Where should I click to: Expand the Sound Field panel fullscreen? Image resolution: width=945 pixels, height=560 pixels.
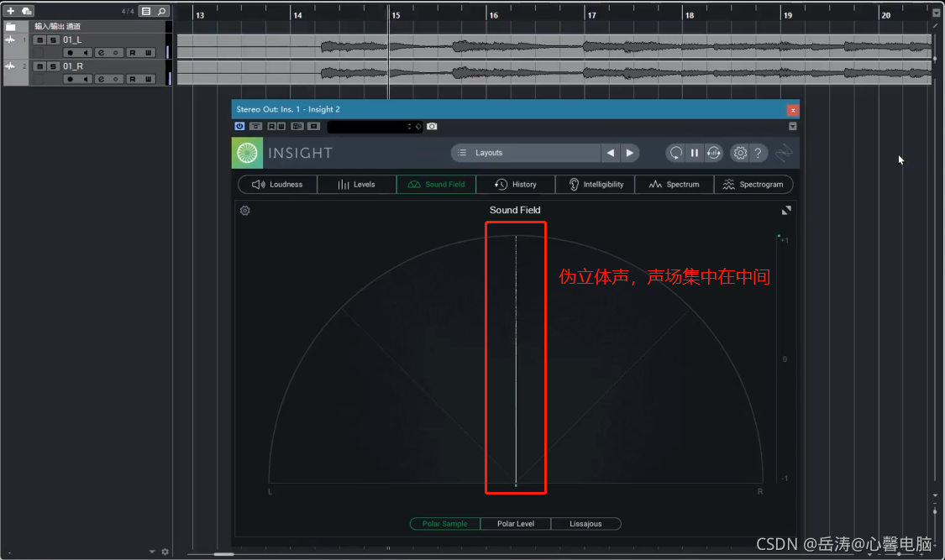pos(786,210)
